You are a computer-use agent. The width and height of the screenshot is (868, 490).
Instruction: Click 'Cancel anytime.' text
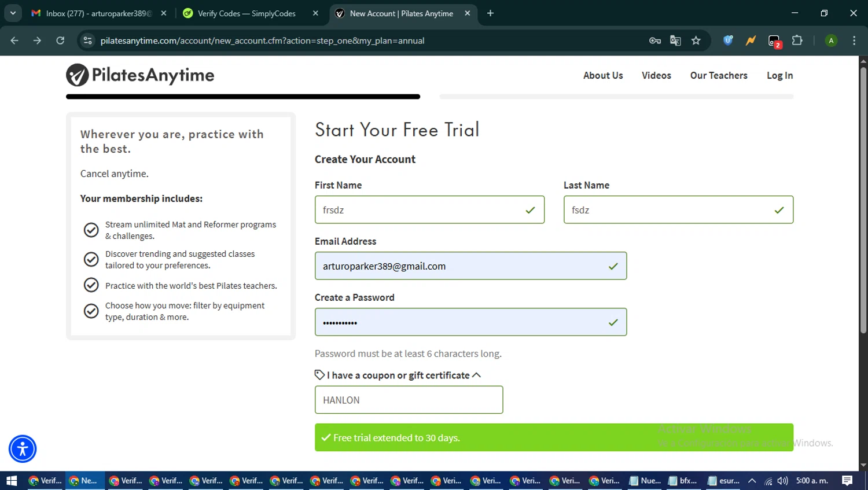(x=115, y=174)
